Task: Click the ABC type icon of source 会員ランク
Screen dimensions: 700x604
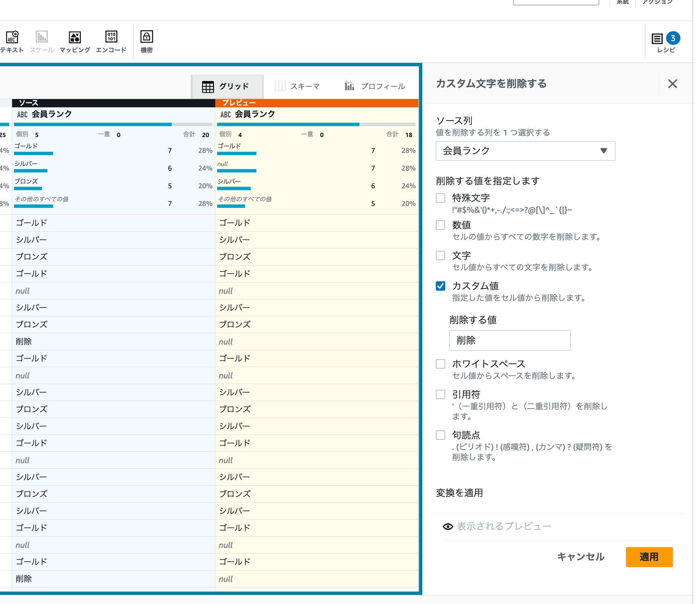Action: 22,114
